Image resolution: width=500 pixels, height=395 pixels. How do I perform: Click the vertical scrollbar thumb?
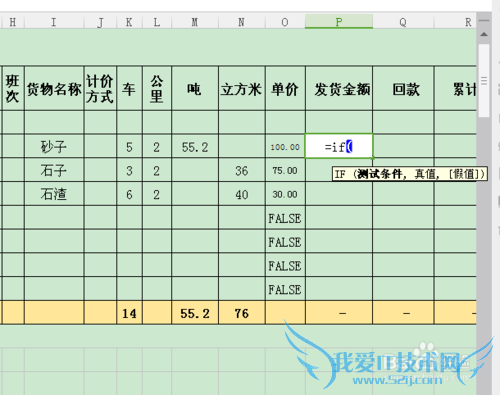[x=484, y=80]
